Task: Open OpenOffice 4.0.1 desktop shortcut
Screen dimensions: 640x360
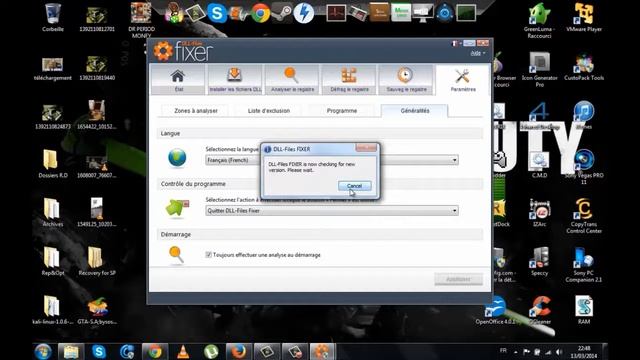Action: [x=496, y=310]
